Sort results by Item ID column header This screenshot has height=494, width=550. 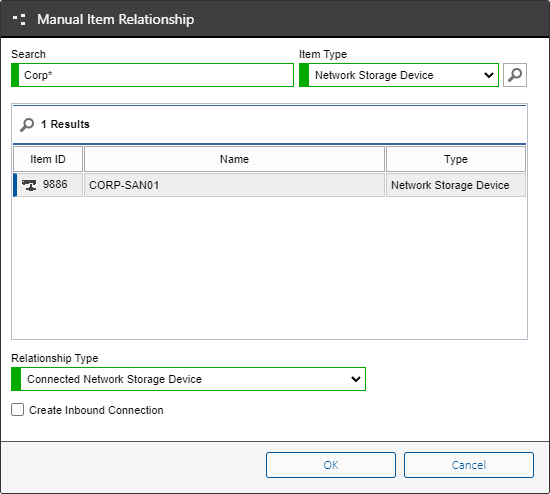tap(48, 159)
